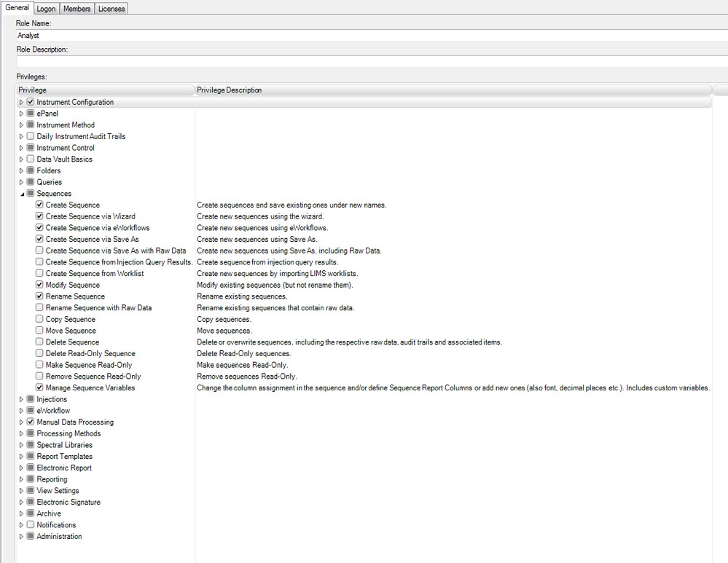Image resolution: width=728 pixels, height=563 pixels.
Task: Toggle the Instrument Configuration checkbox
Action: [31, 103]
